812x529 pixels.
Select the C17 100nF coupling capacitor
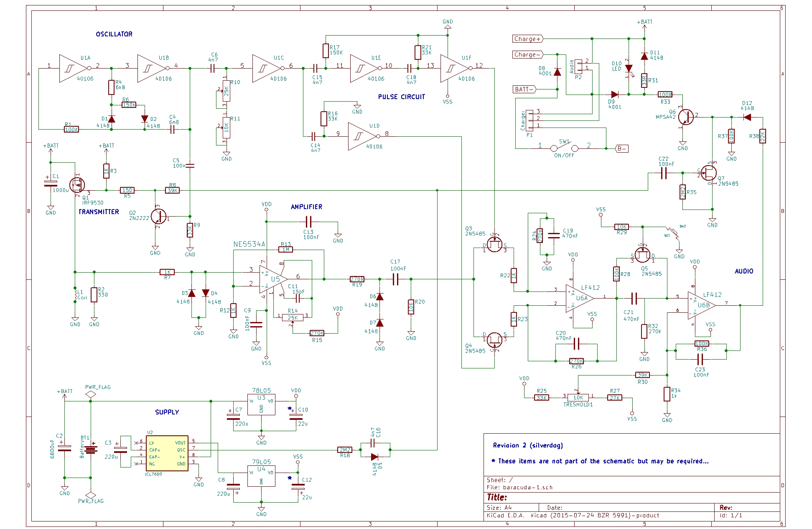(395, 279)
